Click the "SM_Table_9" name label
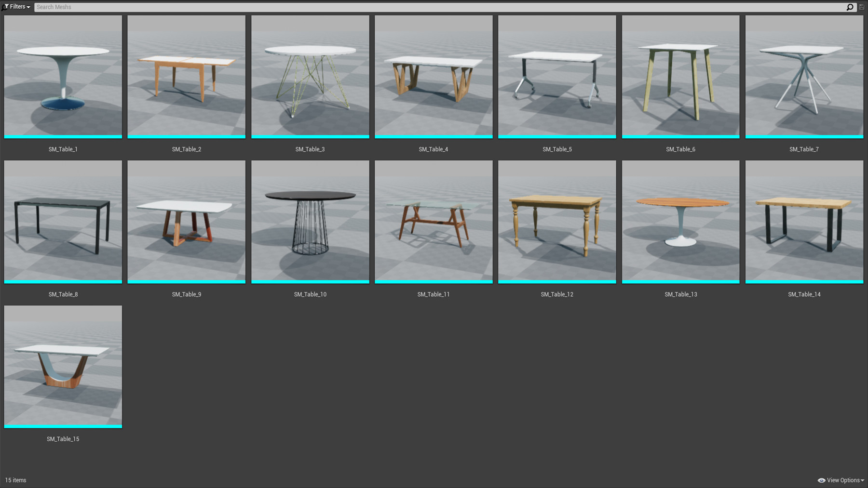 pos(187,294)
